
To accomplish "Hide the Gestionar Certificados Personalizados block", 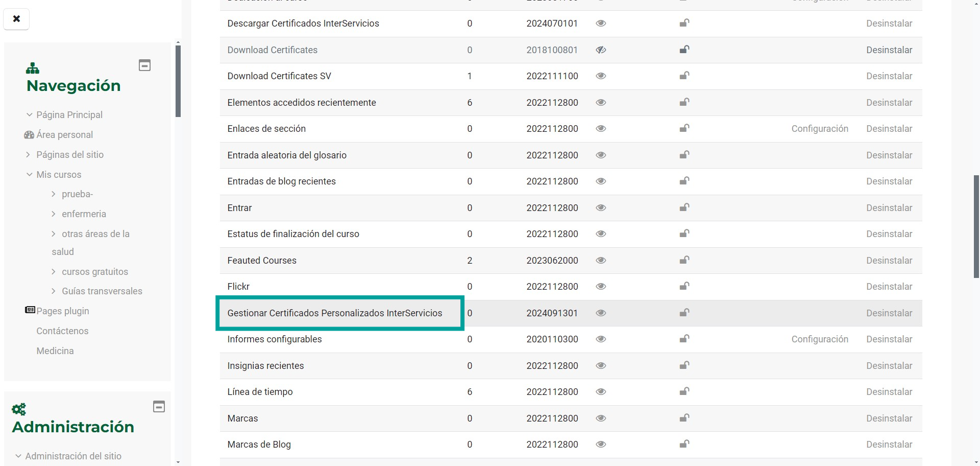I will (601, 313).
